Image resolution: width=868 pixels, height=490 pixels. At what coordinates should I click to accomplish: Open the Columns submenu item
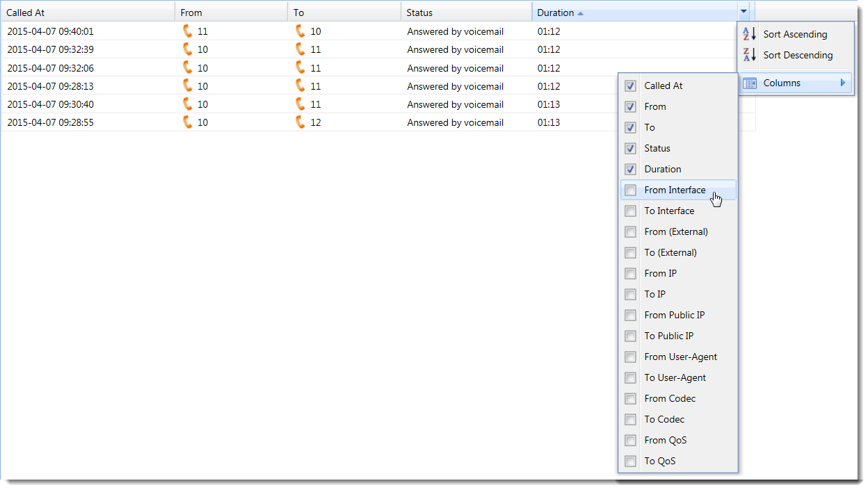coord(796,83)
